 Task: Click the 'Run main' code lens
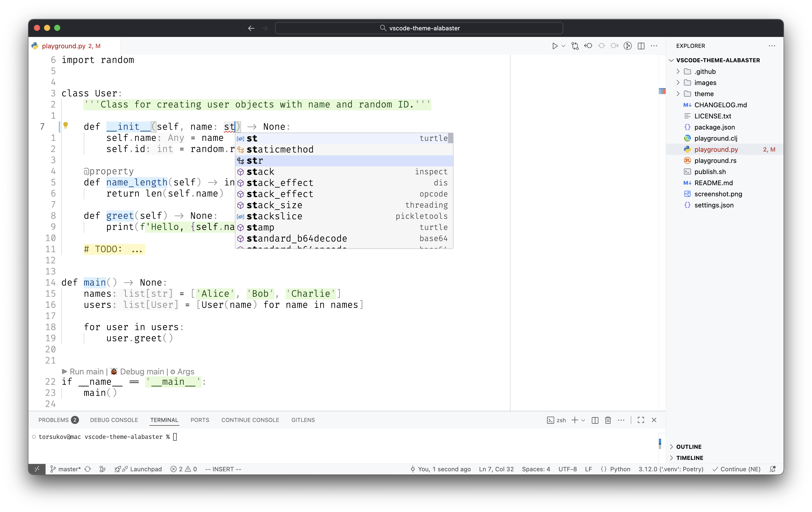point(83,371)
